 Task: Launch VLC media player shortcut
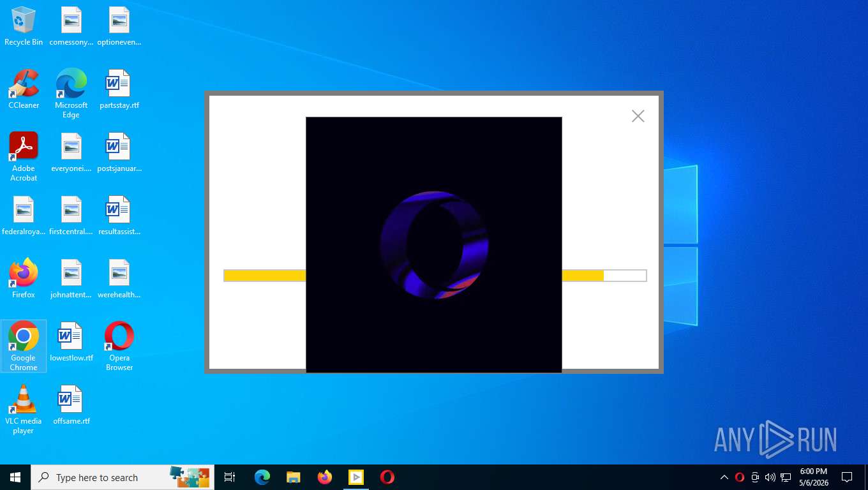pos(24,409)
